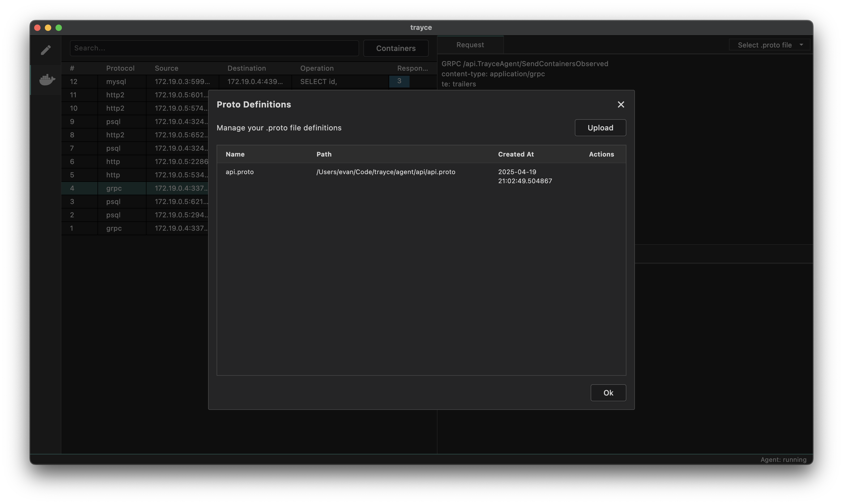Expand the Select .proto file dropdown

[x=769, y=45]
